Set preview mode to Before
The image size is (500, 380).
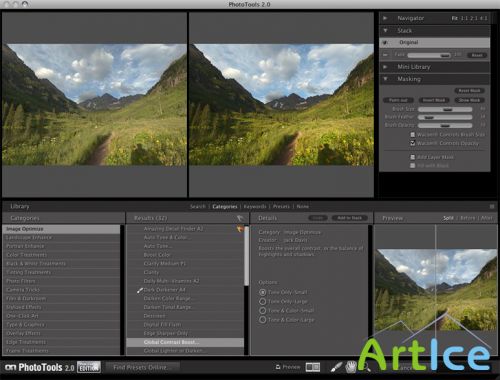[468, 218]
